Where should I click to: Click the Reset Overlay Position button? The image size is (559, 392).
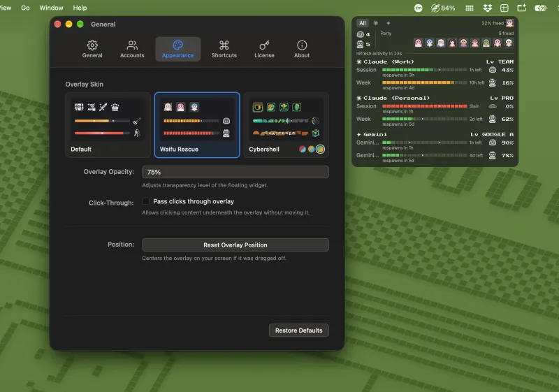coord(235,245)
